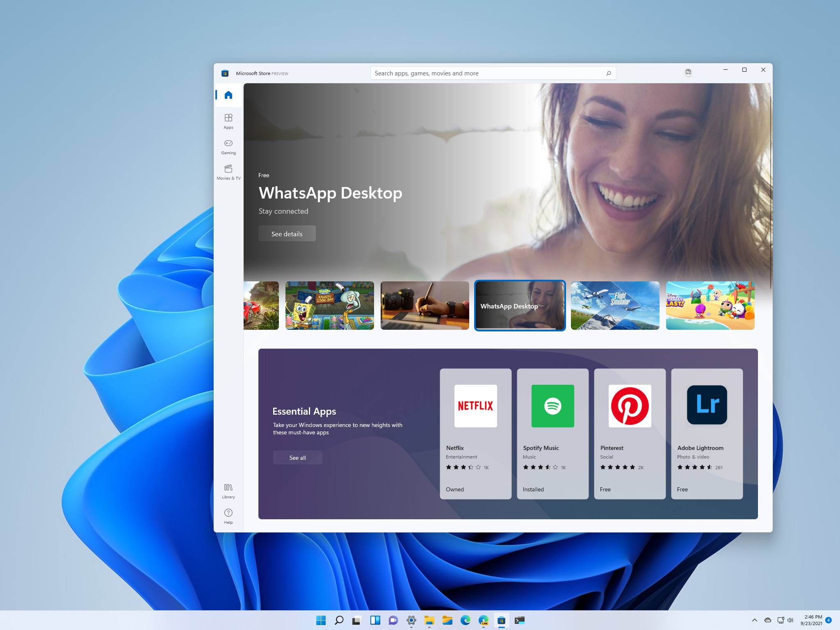This screenshot has width=840, height=630.
Task: Open Settings gear in taskbar
Action: [411, 620]
